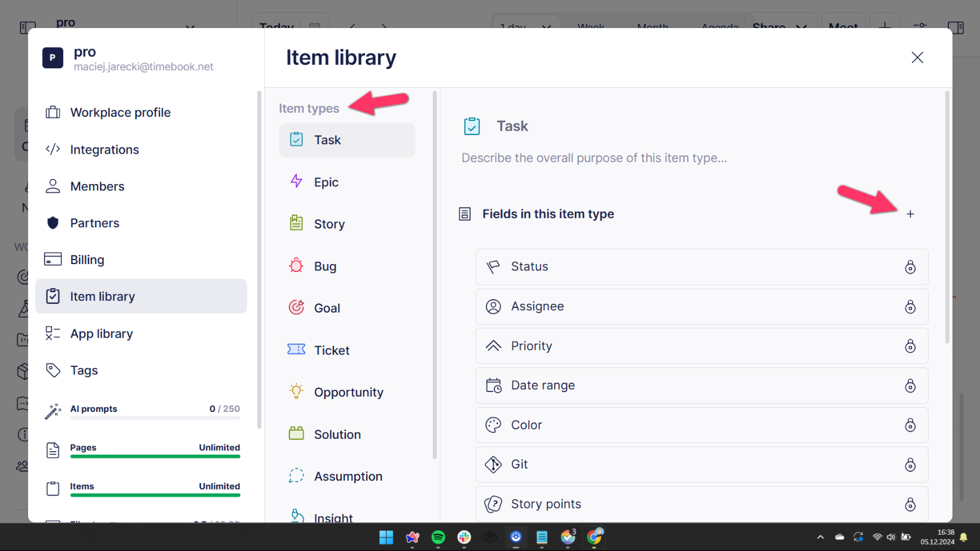Open Integrations settings

(104, 150)
